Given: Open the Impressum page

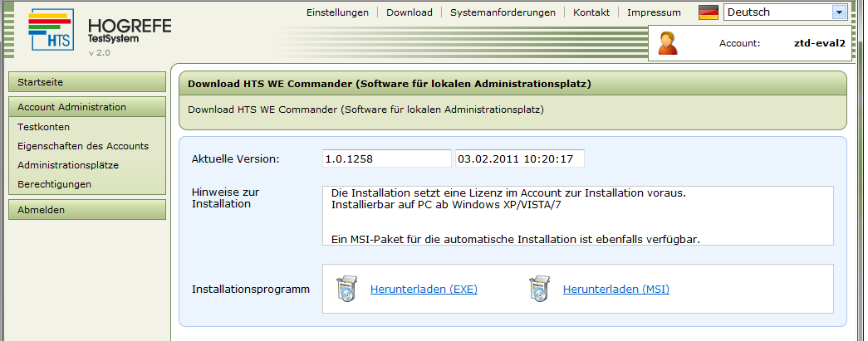Looking at the screenshot, I should pos(654,12).
